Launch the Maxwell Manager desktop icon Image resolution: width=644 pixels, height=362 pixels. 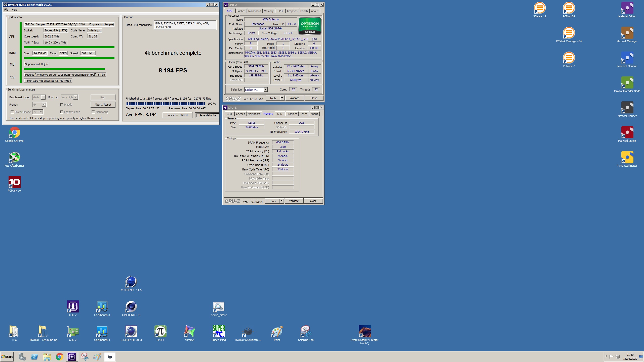[x=627, y=35]
